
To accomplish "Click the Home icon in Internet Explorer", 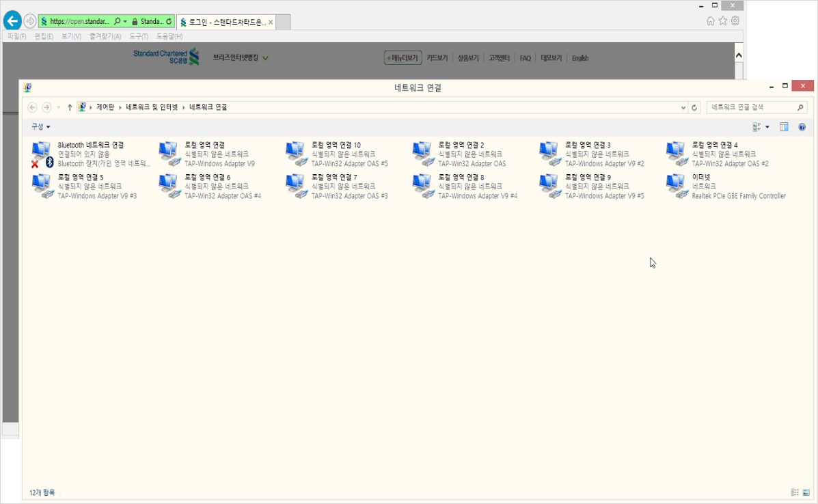I will 709,21.
